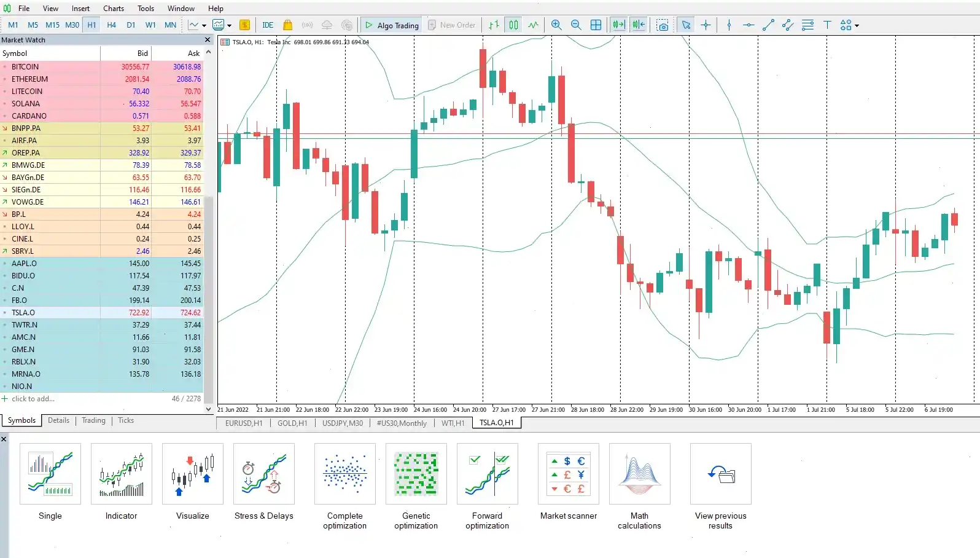Open the Market shopping bag icon
The width and height of the screenshot is (980, 558).
pyautogui.click(x=287, y=25)
